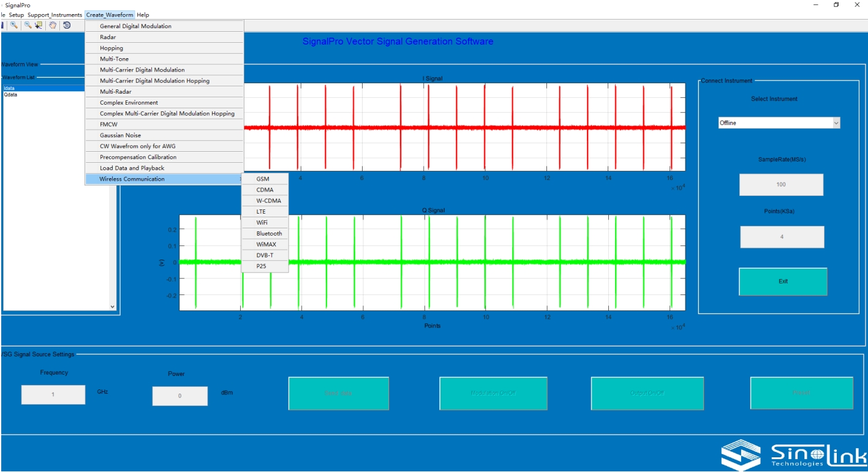This screenshot has height=472, width=868.
Task: Click the Exit button
Action: [783, 282]
